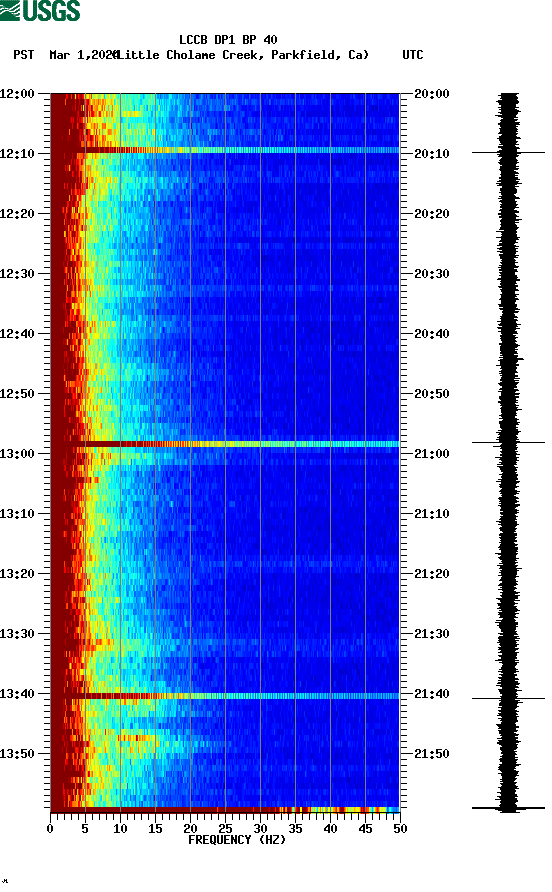Image resolution: width=552 pixels, height=892 pixels.
Task: Click the 20 Hz frequency axis label
Action: (190, 829)
